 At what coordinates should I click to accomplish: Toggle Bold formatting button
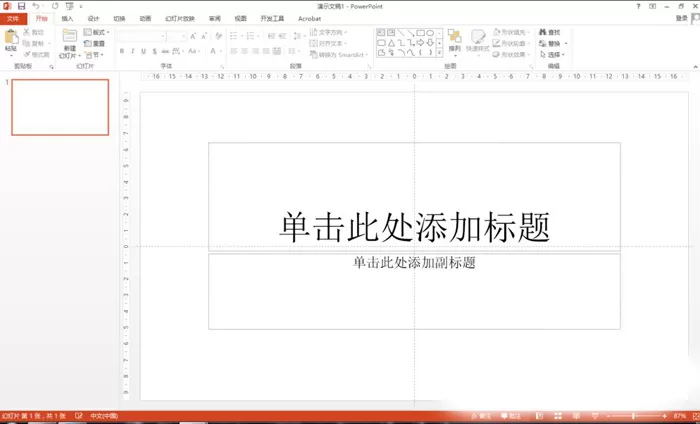pyautogui.click(x=122, y=51)
